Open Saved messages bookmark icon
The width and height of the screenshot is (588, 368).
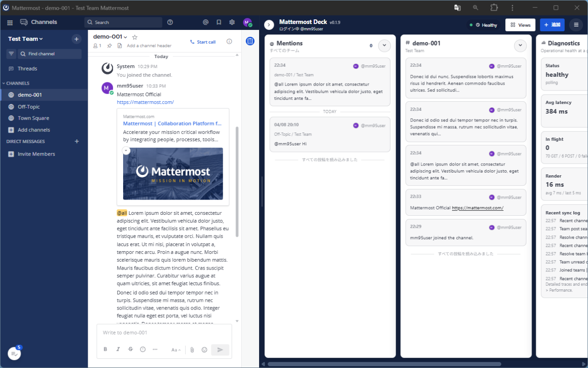click(219, 22)
